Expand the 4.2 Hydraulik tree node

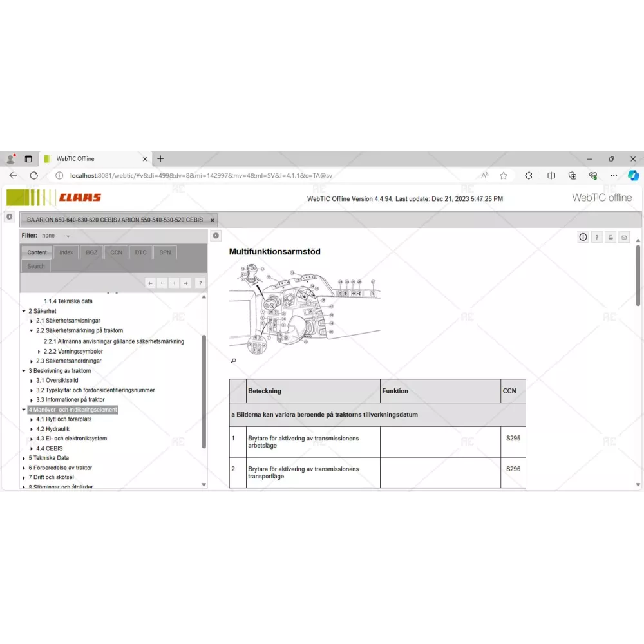(32, 429)
